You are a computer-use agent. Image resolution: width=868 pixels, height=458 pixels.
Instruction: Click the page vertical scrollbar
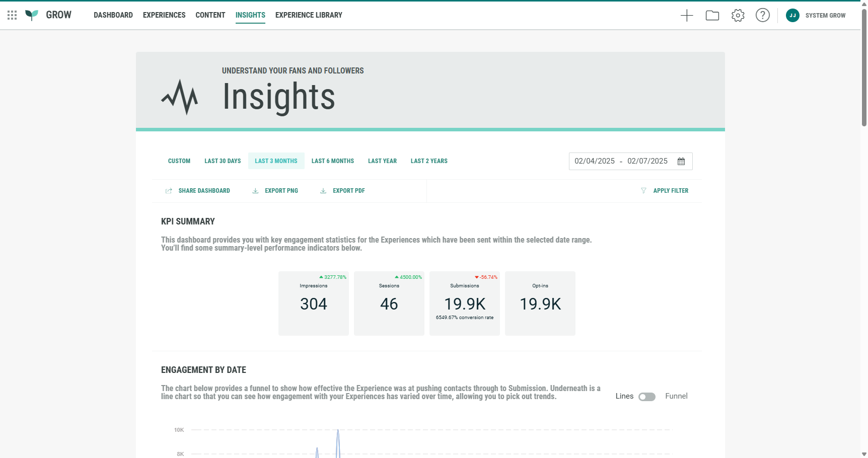[x=864, y=65]
